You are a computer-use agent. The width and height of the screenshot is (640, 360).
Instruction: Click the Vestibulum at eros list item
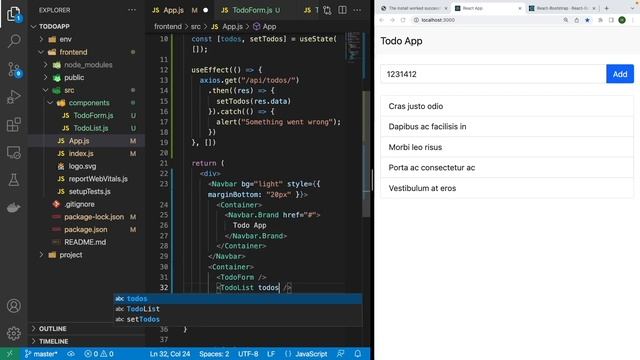[507, 188]
